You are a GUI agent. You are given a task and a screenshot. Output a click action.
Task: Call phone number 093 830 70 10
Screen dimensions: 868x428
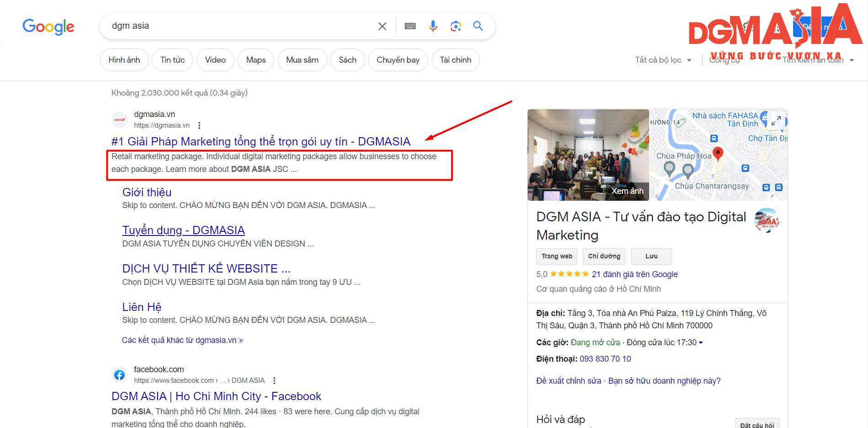click(x=605, y=359)
